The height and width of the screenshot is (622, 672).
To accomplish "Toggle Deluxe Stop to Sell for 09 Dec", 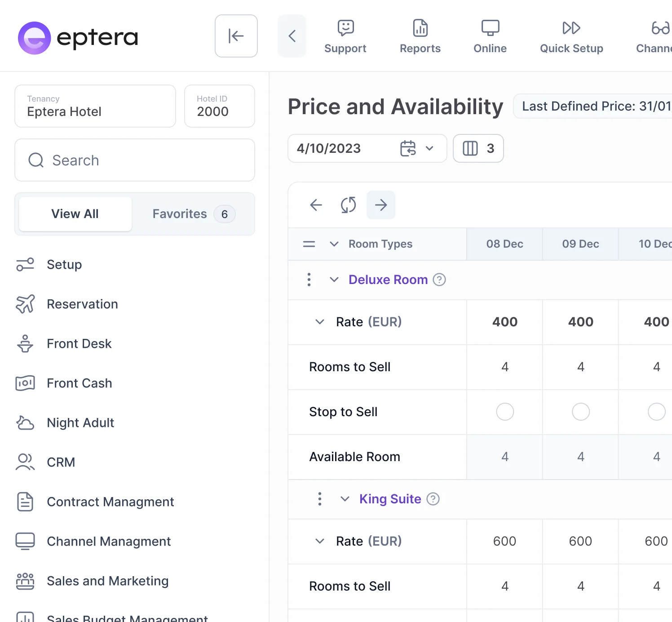I will click(581, 412).
